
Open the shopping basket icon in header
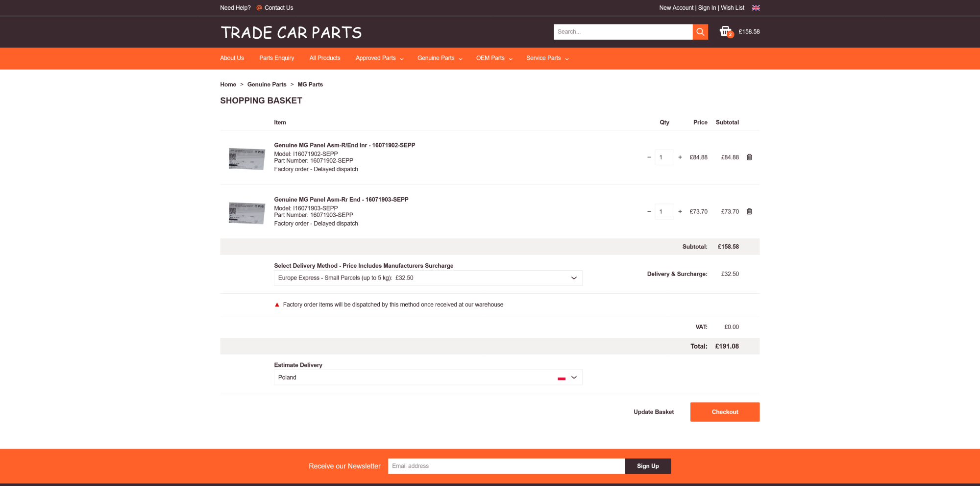(726, 32)
